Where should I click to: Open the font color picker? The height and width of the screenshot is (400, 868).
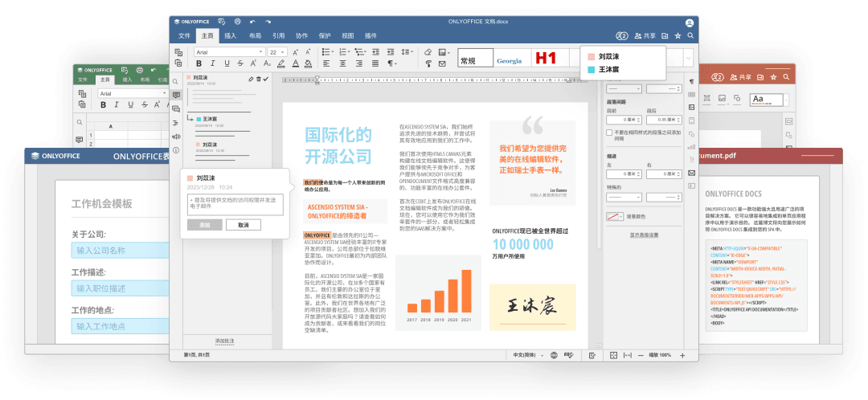pos(296,63)
